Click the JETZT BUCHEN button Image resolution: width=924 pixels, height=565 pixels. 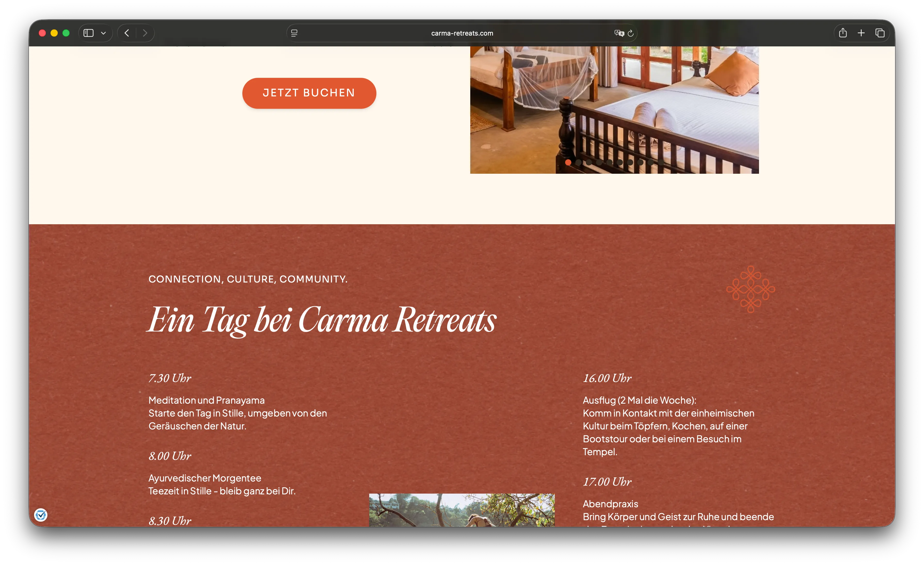click(309, 93)
